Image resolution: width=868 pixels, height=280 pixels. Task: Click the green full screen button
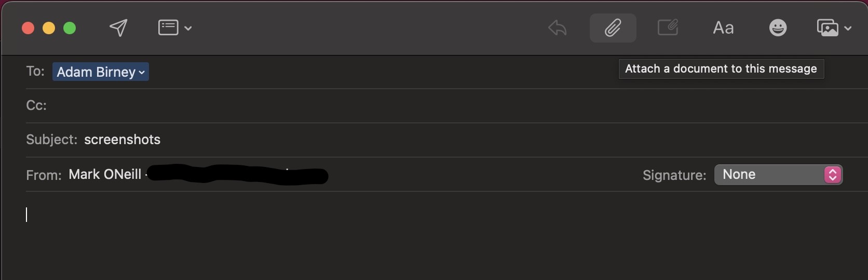[x=70, y=28]
